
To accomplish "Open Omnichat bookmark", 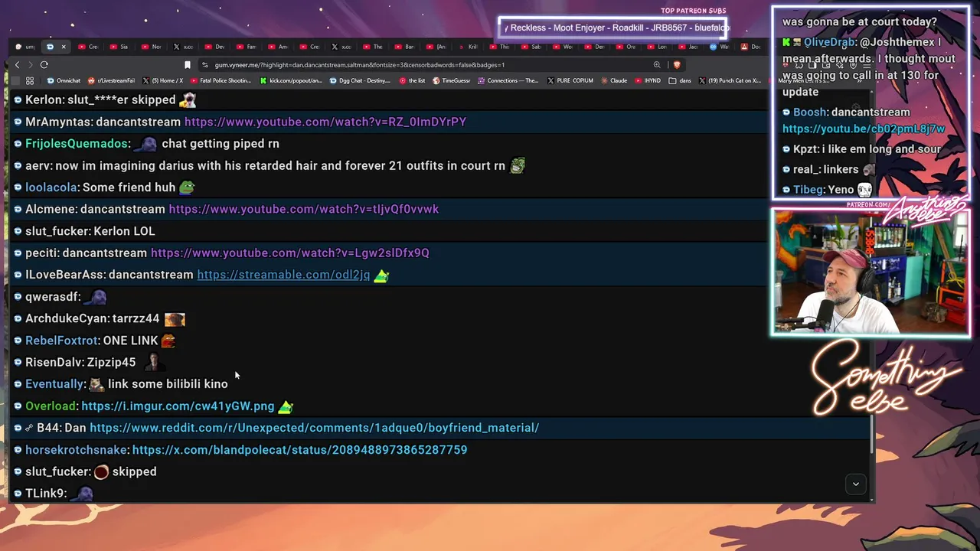I will click(x=64, y=80).
